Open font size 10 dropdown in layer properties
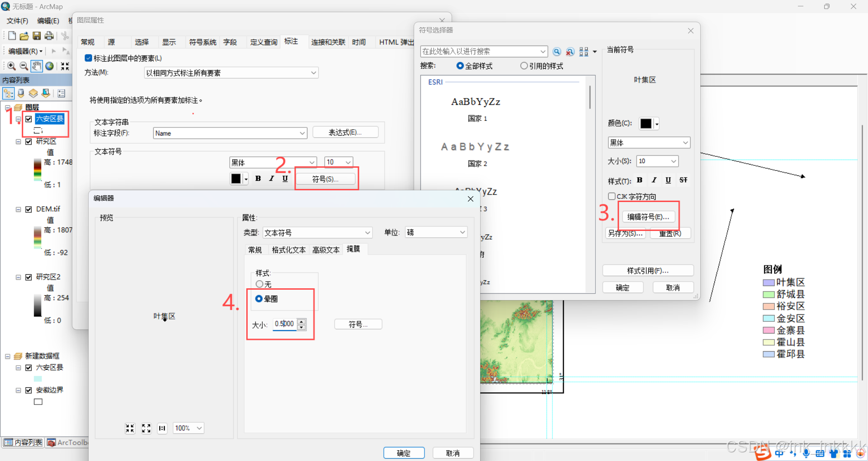 [x=348, y=162]
